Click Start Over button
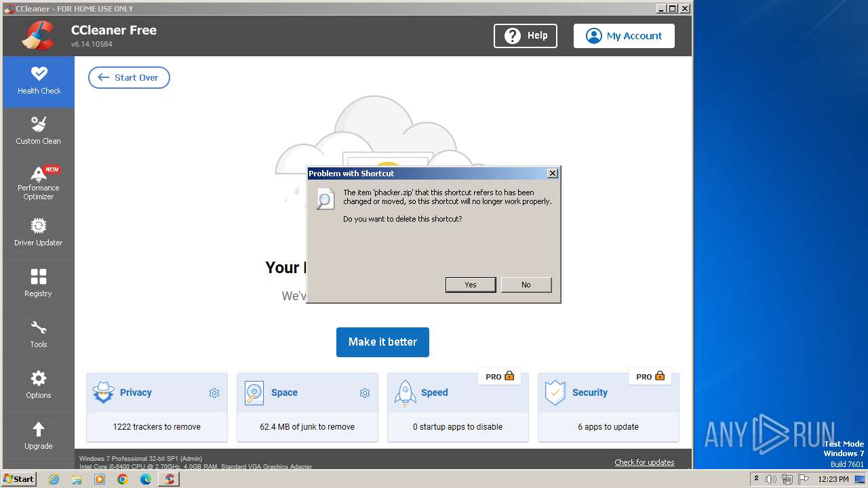Image resolution: width=868 pixels, height=488 pixels. pyautogui.click(x=129, y=77)
